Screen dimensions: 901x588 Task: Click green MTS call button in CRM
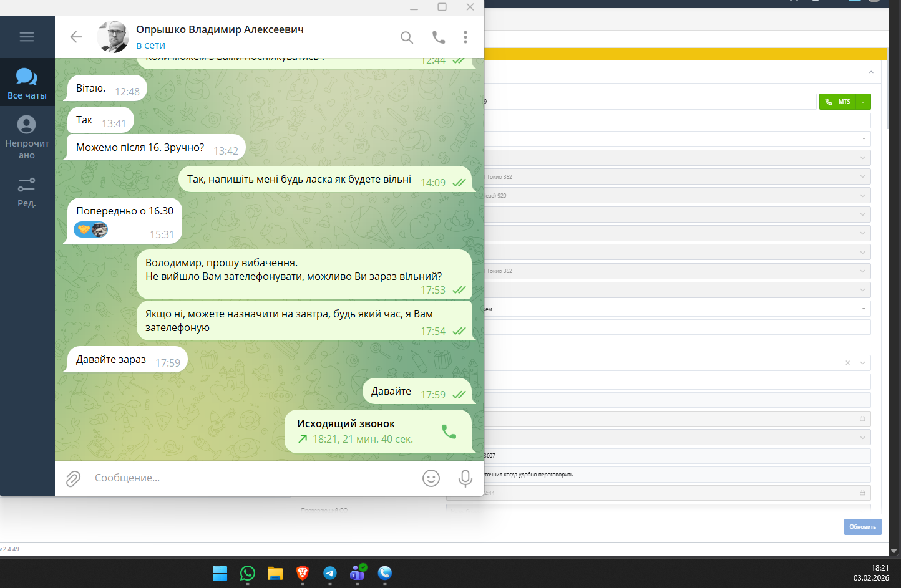[x=837, y=102]
